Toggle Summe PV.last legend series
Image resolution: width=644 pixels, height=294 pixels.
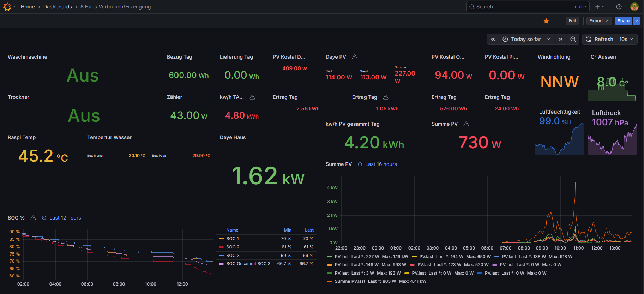(x=350, y=281)
